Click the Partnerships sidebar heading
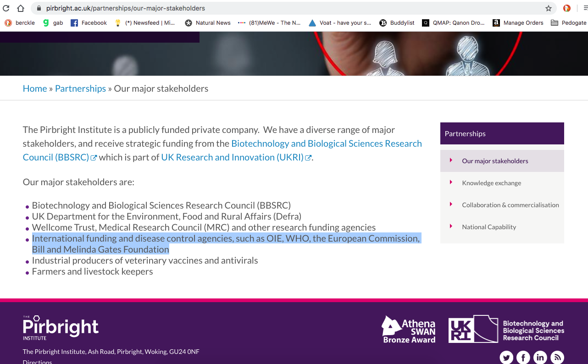 click(x=502, y=133)
